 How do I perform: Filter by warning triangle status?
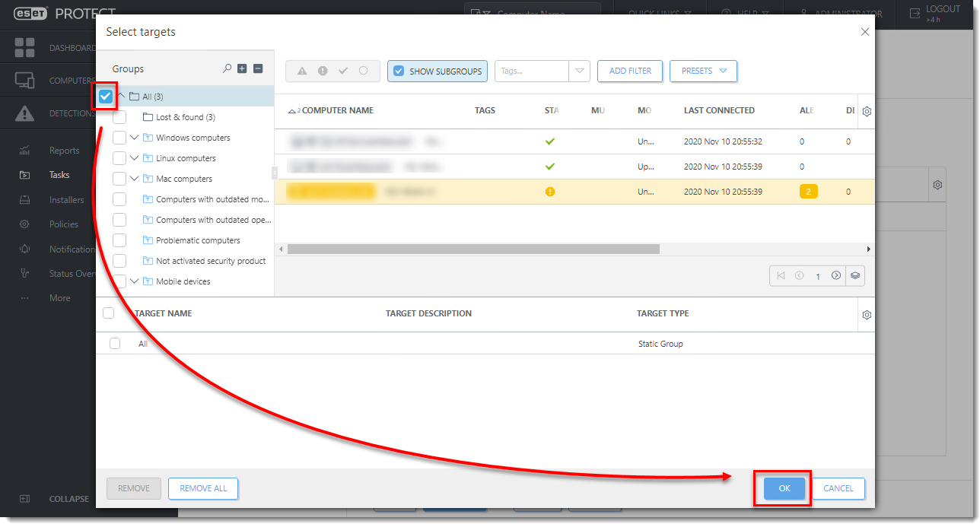coord(302,71)
